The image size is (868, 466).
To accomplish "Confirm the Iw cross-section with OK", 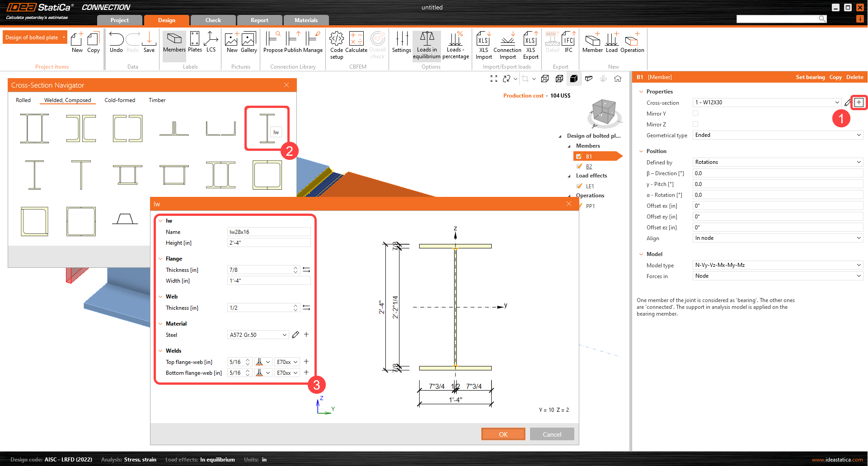I will 503,433.
